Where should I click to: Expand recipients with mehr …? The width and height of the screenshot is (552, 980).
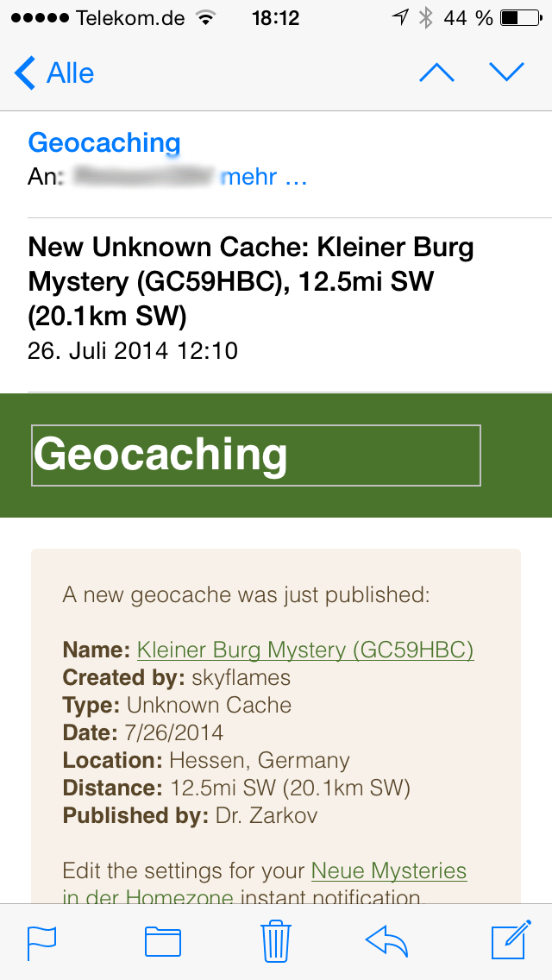265,178
